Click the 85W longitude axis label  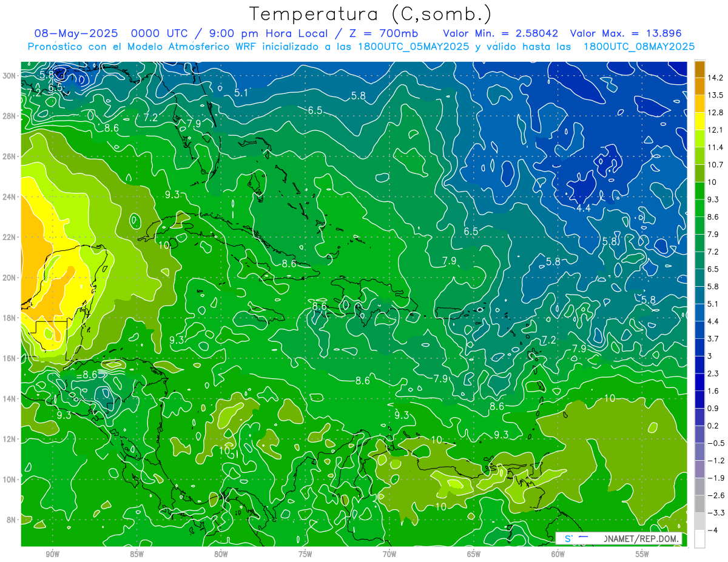[136, 554]
